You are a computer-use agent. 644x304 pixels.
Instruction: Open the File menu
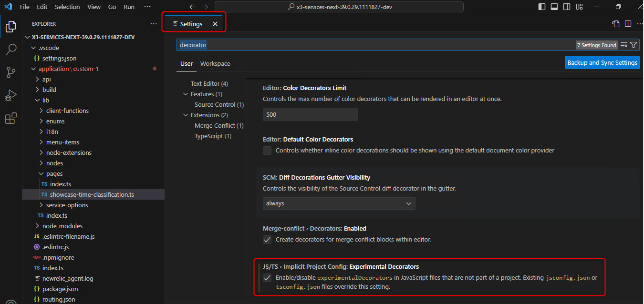pyautogui.click(x=25, y=7)
